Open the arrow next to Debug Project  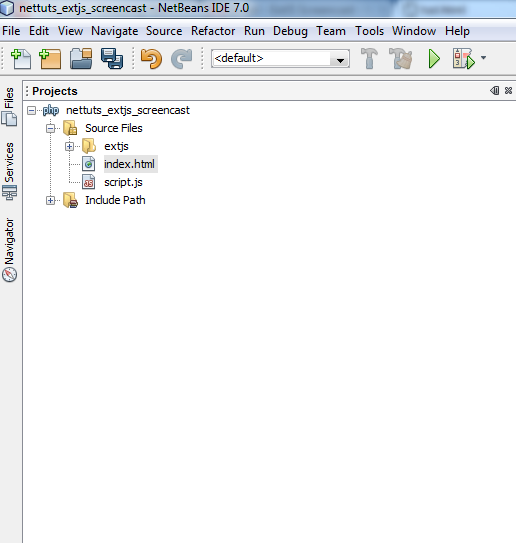[483, 58]
